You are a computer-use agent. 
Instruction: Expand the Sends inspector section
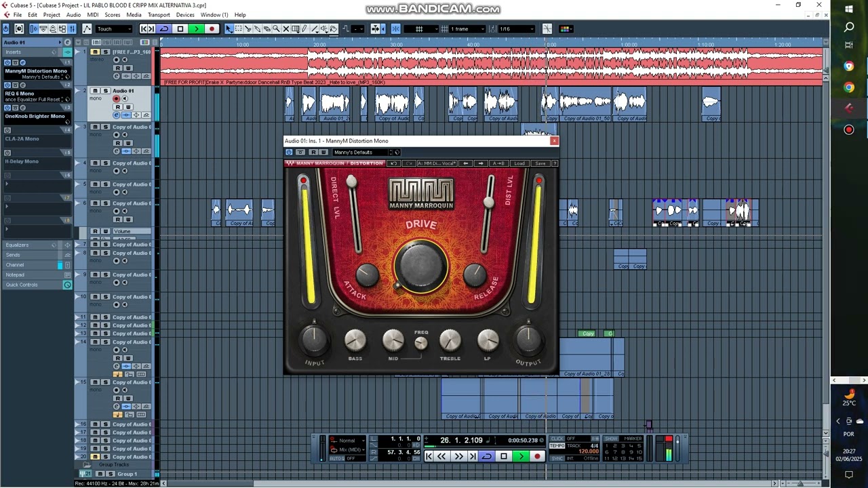pos(37,255)
